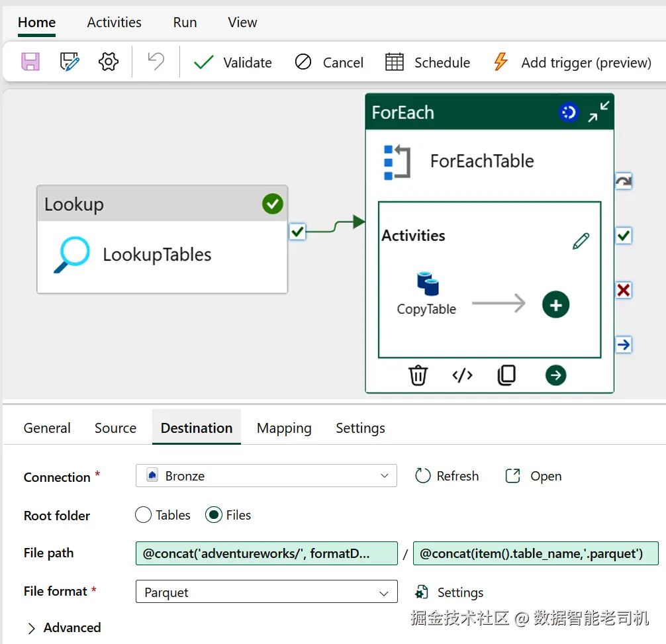Clone ForEach activity with copy icon

tap(506, 375)
